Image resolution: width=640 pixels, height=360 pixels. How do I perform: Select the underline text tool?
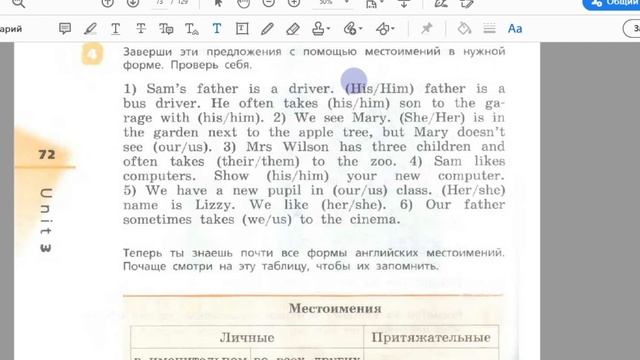click(116, 29)
